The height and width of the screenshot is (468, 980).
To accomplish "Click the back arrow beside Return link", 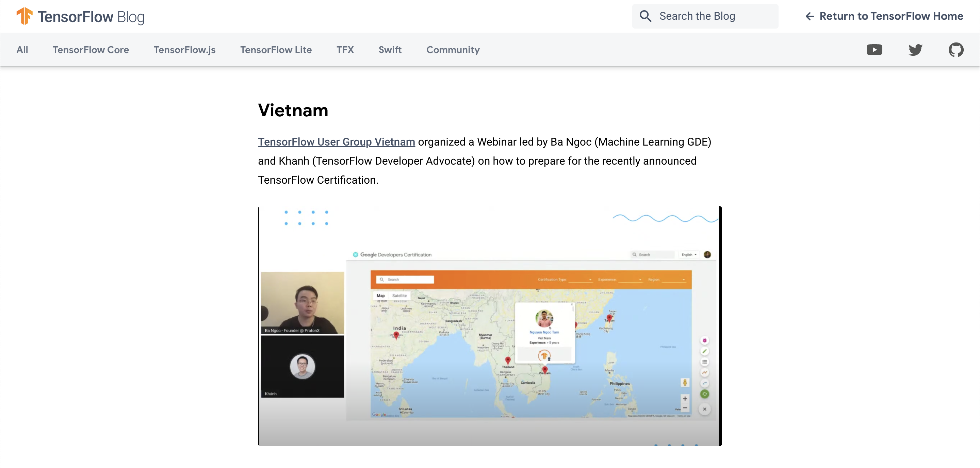I will [809, 16].
